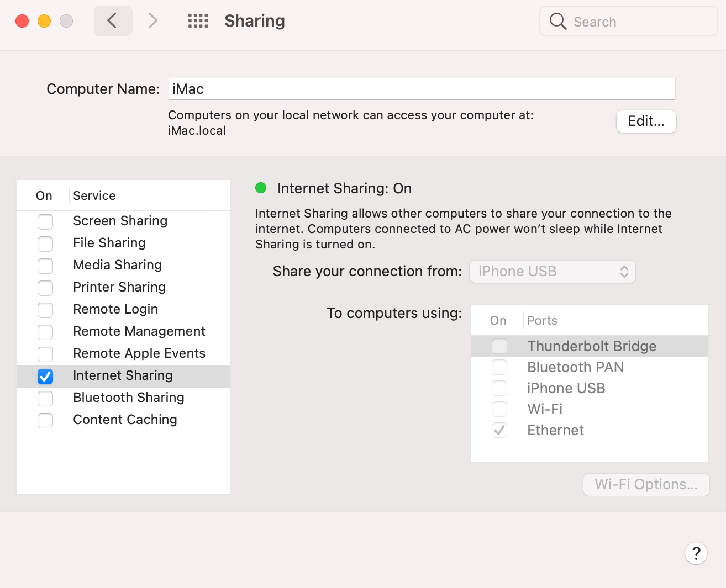Go back to previous preferences pane
Screen dimensions: 726x588
click(x=113, y=21)
